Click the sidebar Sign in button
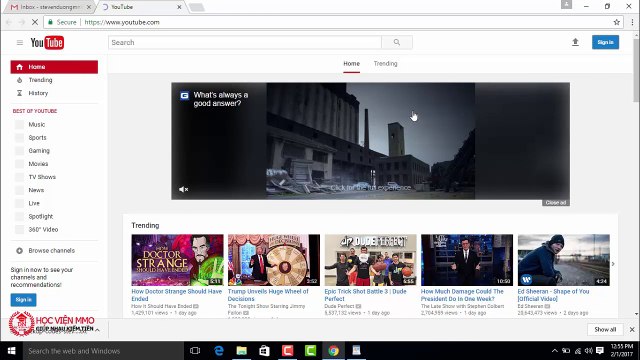640x360 pixels. coord(23,300)
